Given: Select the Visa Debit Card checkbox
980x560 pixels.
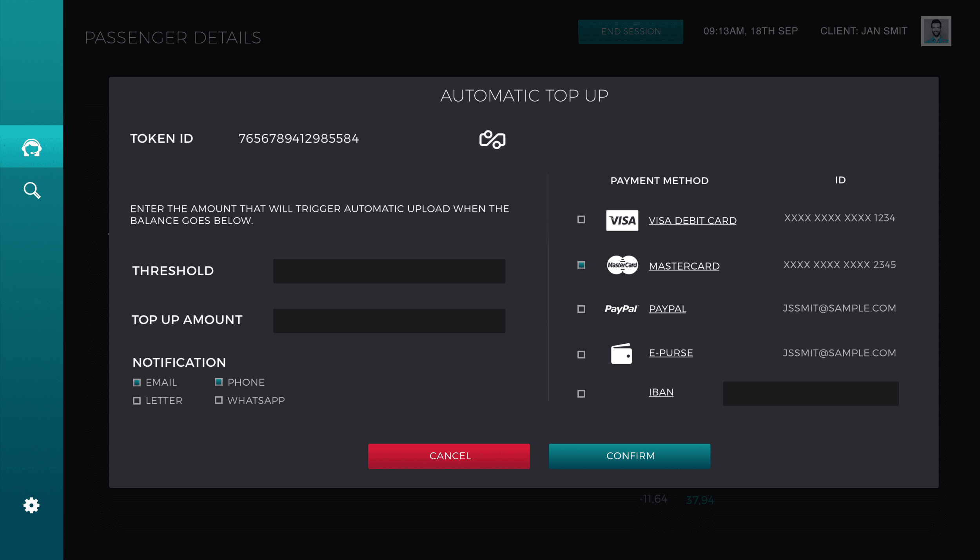Looking at the screenshot, I should pyautogui.click(x=581, y=219).
